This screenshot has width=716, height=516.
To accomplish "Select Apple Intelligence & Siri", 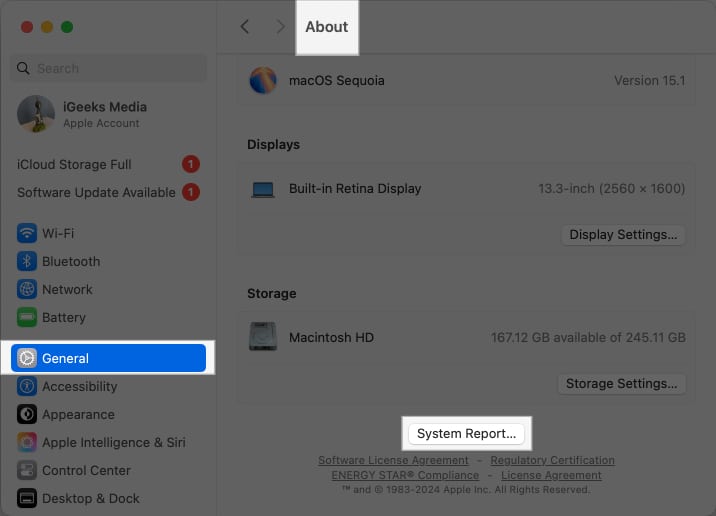I will (108, 442).
